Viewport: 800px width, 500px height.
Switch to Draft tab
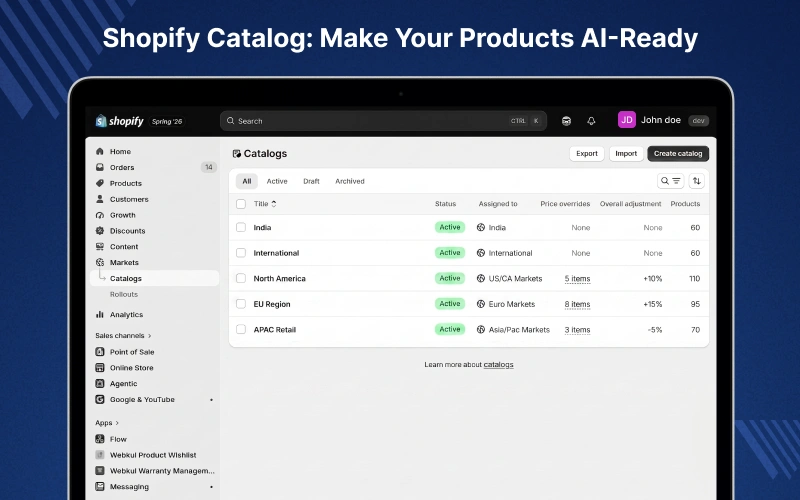(311, 181)
